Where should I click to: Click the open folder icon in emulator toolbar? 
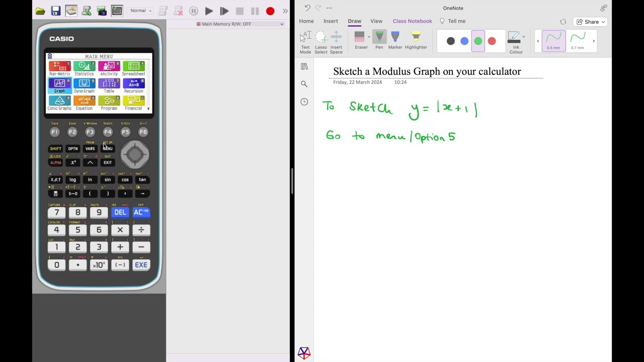[40, 11]
